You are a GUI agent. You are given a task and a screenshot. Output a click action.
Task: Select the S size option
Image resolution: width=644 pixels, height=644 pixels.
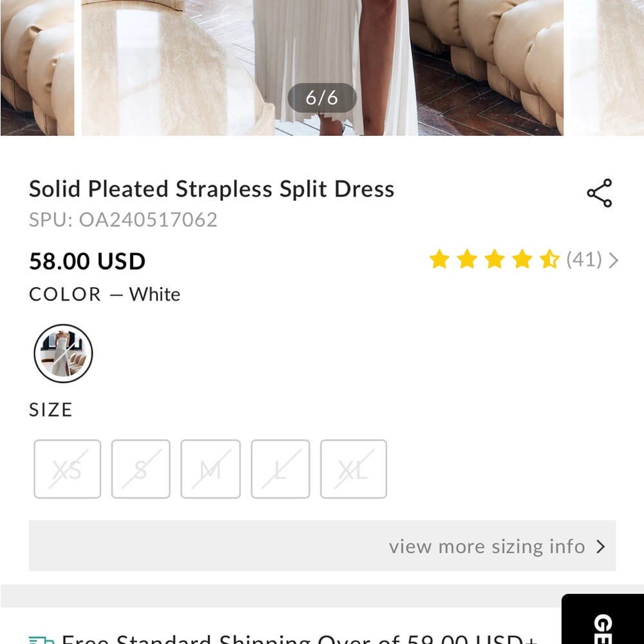140,469
